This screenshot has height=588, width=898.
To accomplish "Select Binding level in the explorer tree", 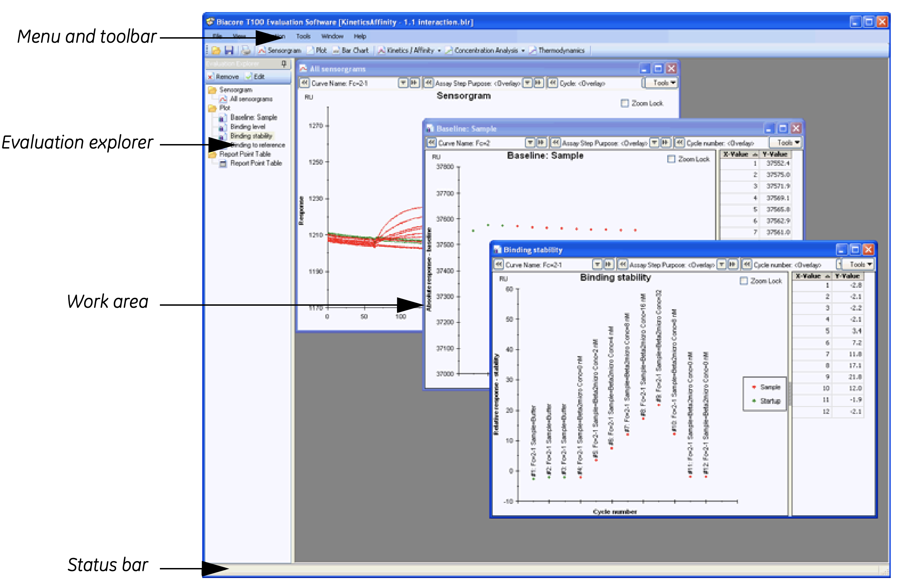I will (x=247, y=127).
